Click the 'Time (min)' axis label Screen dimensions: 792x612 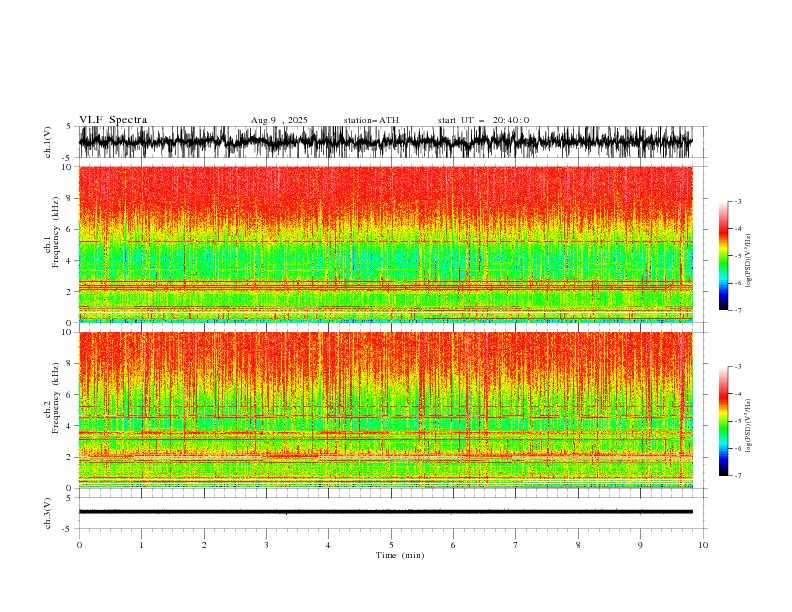click(x=400, y=555)
